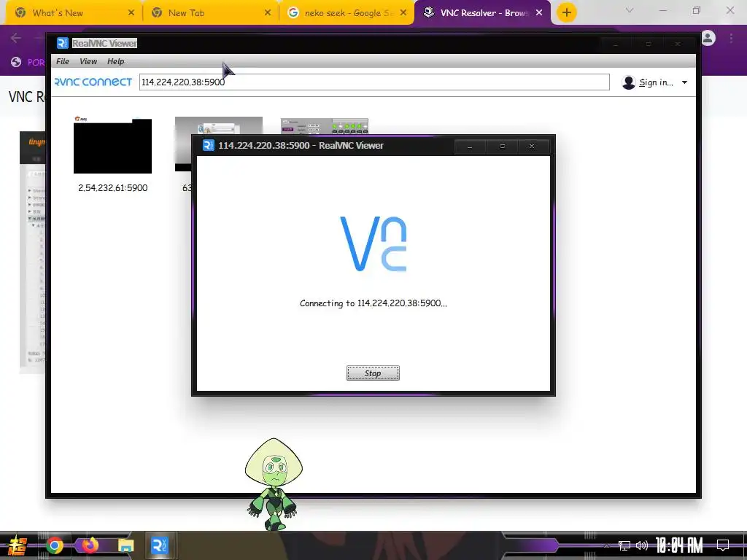Screen dimensions: 747x560
Task: Open File Explorer from the taskbar
Action: tap(125, 545)
